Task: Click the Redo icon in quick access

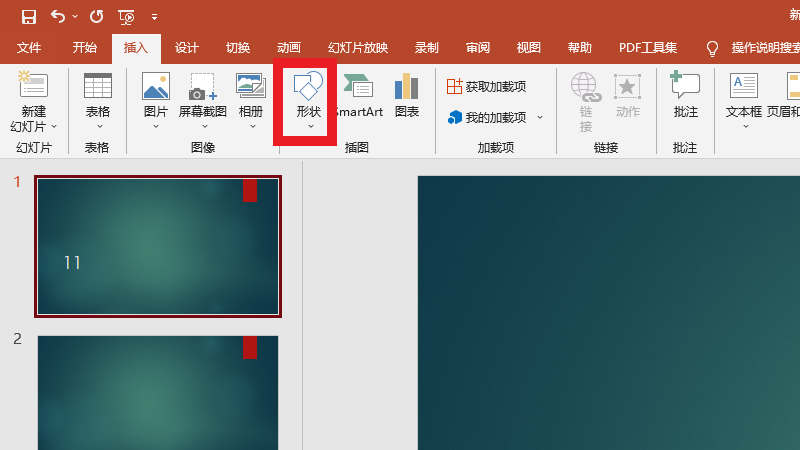Action: click(x=96, y=16)
